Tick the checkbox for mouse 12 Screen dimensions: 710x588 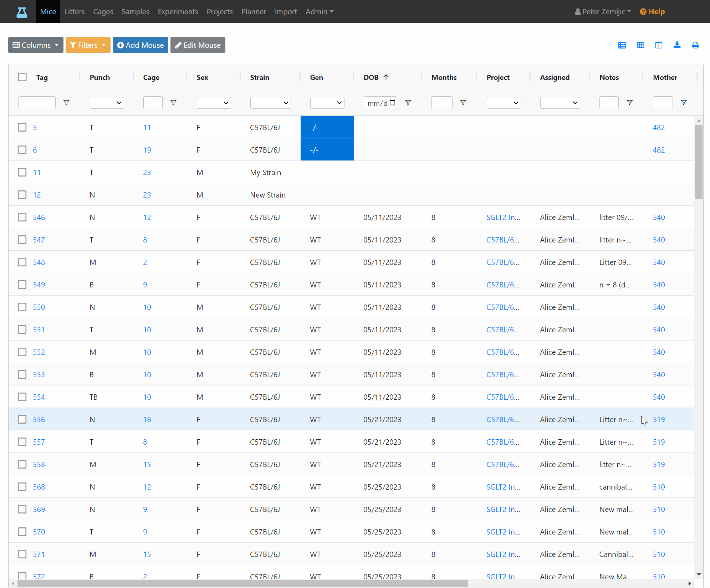coord(22,195)
